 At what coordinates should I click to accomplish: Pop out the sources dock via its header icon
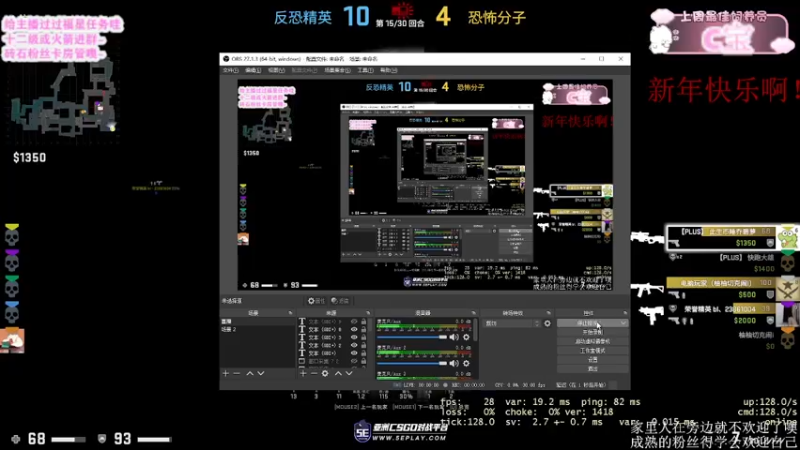click(368, 313)
